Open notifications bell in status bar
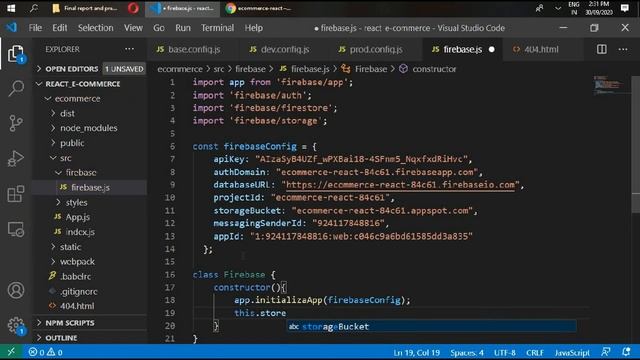640x360 pixels. pos(626,352)
